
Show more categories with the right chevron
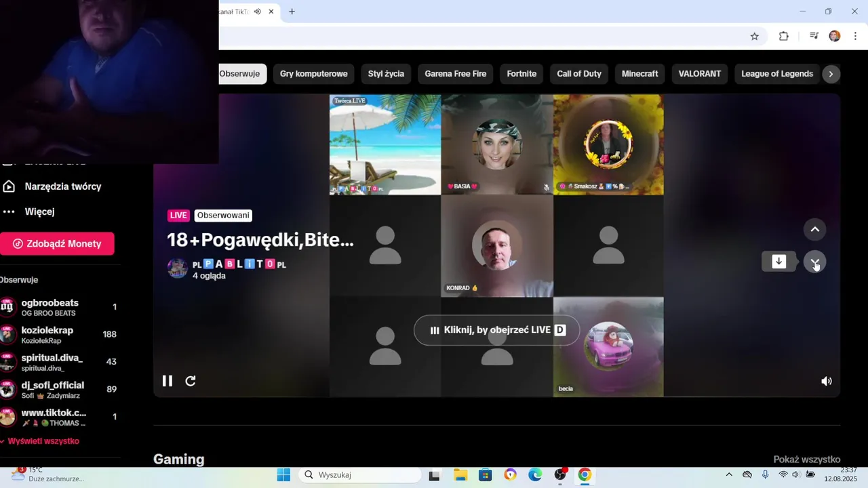[x=831, y=74]
